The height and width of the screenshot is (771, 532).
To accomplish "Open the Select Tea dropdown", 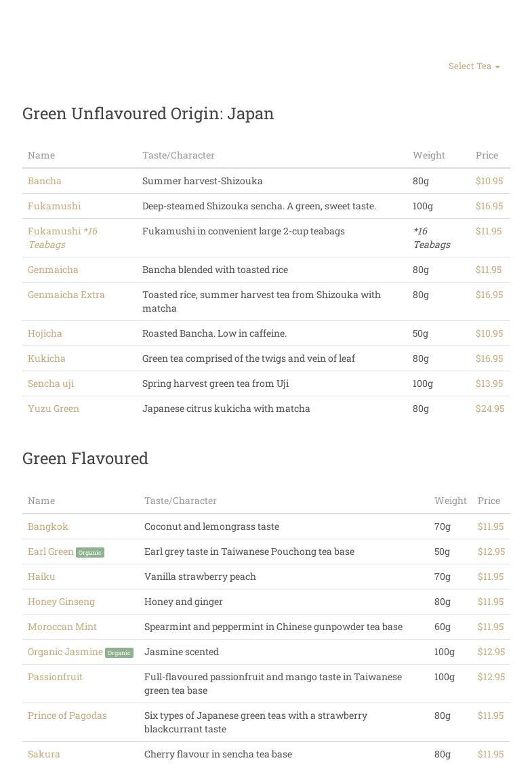I will coord(474,66).
